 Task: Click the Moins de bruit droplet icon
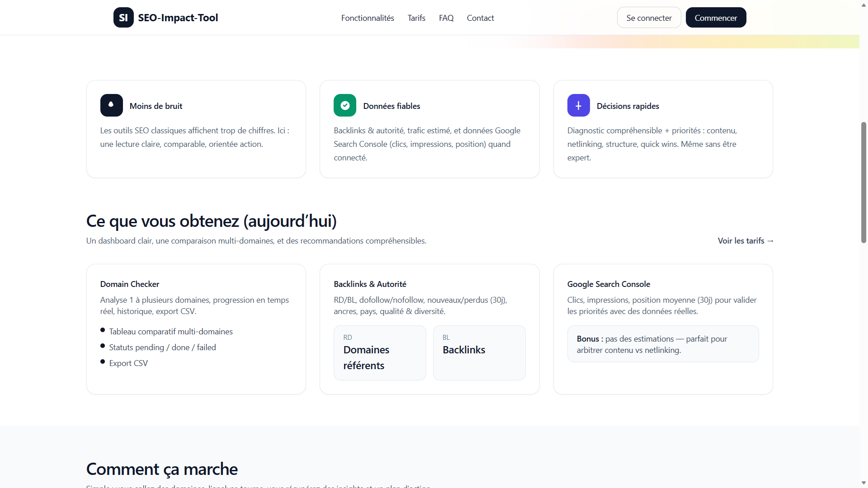tap(111, 105)
